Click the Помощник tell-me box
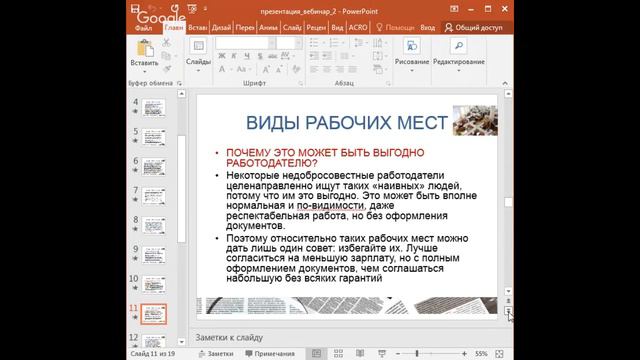 [395, 28]
